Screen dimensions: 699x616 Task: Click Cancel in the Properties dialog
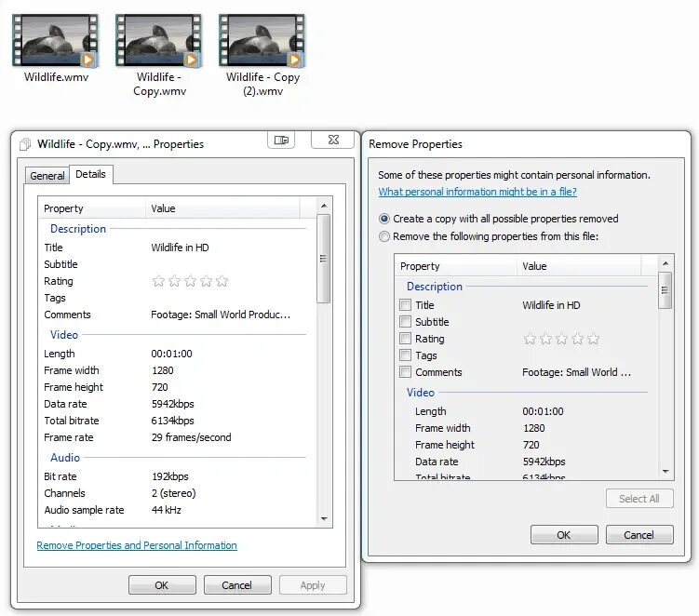[237, 584]
